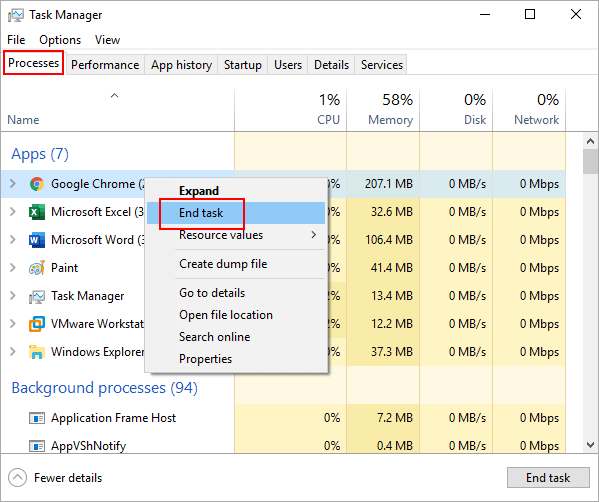Click the scrollbar up arrow

pos(591,141)
